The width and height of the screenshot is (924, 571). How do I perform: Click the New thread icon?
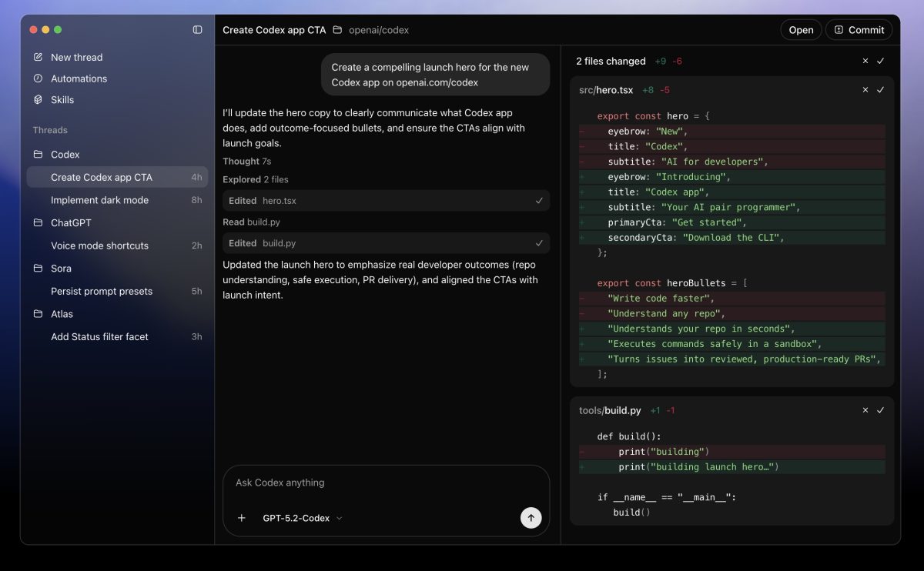tap(37, 57)
